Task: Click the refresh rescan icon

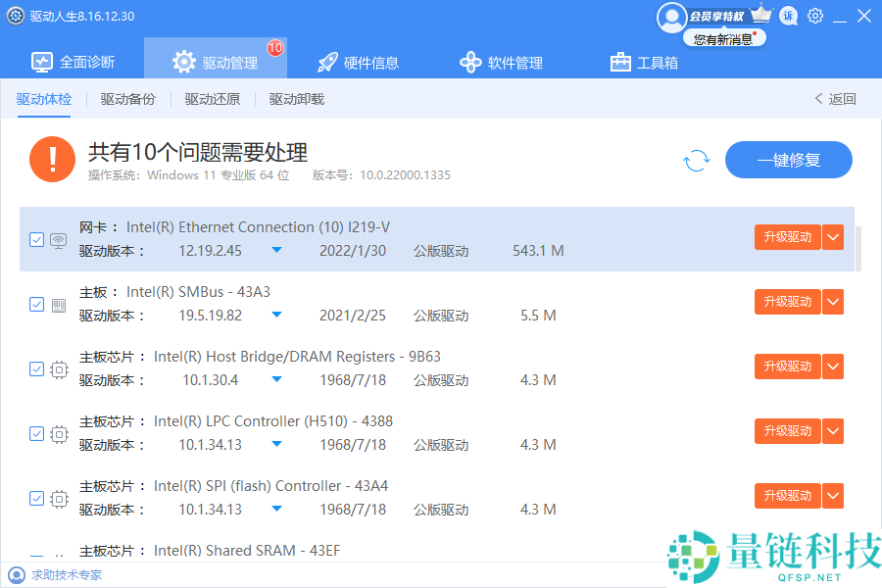Action: (x=697, y=161)
